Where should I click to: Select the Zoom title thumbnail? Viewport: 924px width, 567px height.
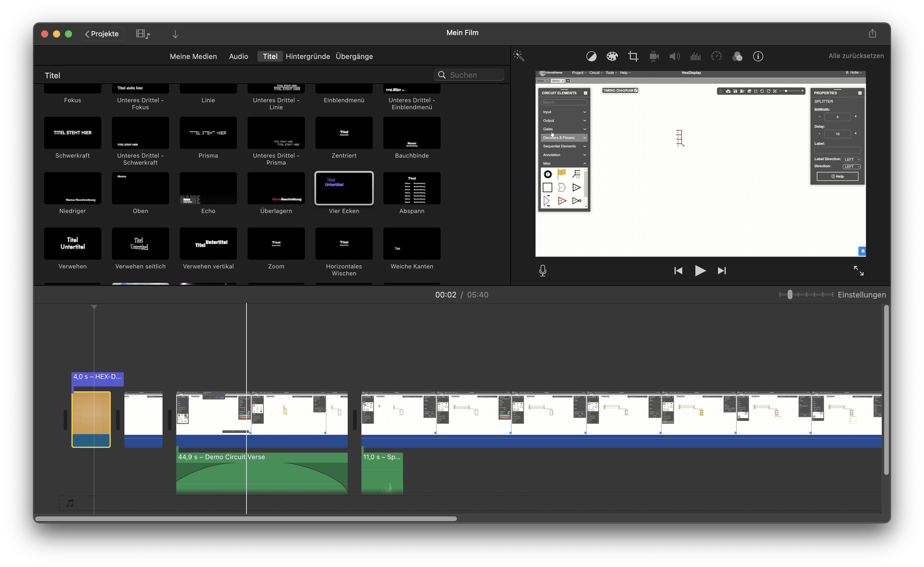pos(276,244)
